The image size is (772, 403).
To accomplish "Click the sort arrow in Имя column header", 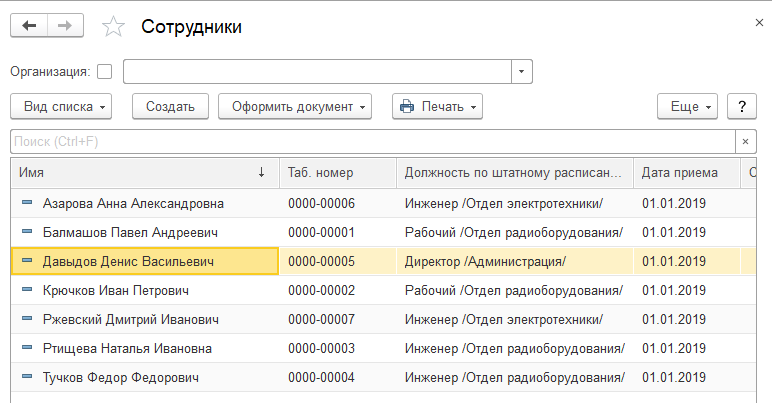I will (x=262, y=173).
